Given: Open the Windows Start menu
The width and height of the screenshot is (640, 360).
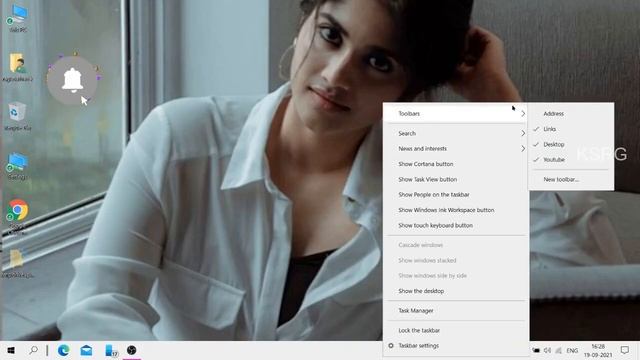Looking at the screenshot, I should click(11, 350).
